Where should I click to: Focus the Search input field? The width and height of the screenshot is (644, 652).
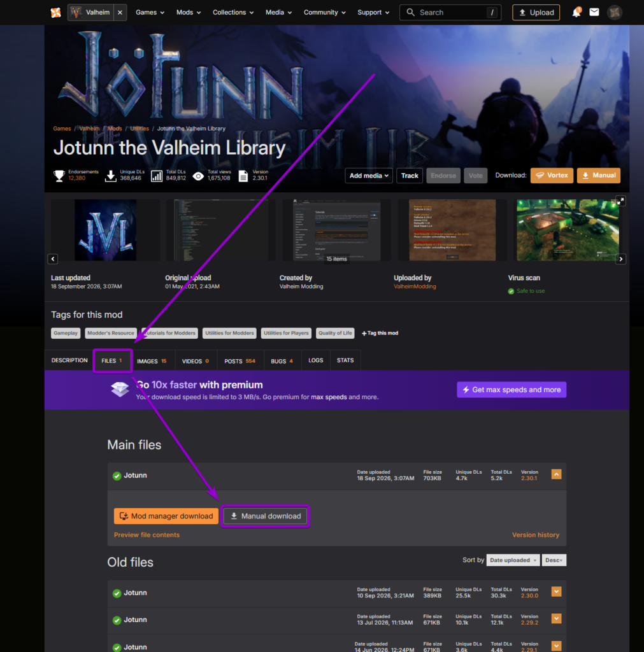point(450,13)
